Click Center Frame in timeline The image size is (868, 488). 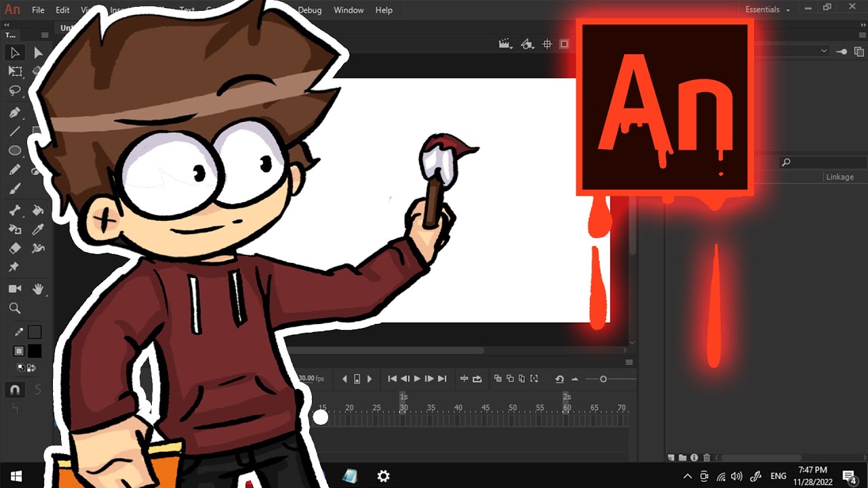[x=465, y=379]
